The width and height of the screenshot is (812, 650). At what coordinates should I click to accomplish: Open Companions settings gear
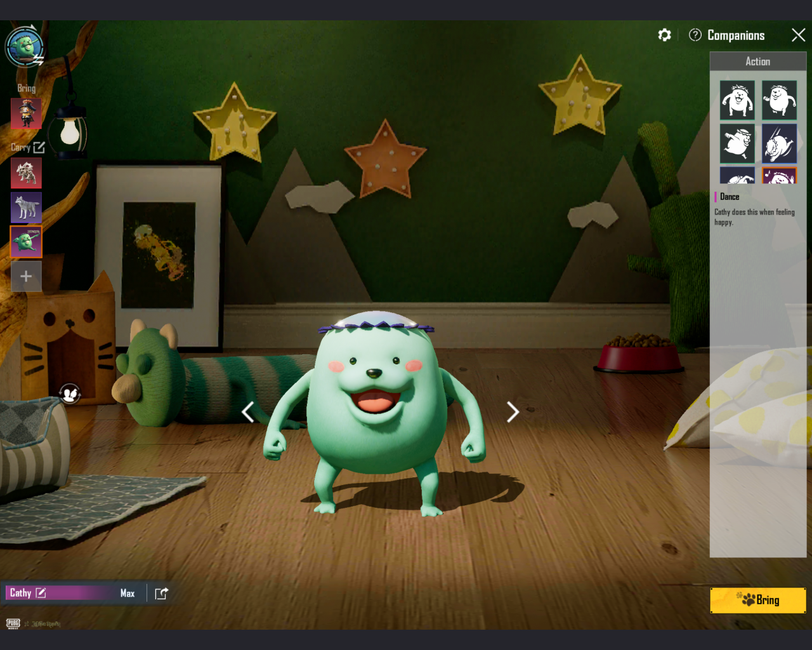point(664,35)
